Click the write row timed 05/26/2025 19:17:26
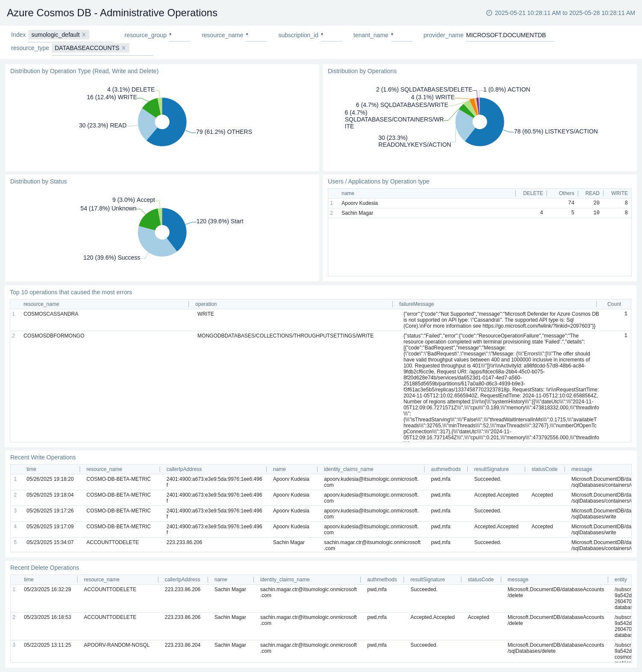This screenshot has width=642, height=672. (321, 514)
